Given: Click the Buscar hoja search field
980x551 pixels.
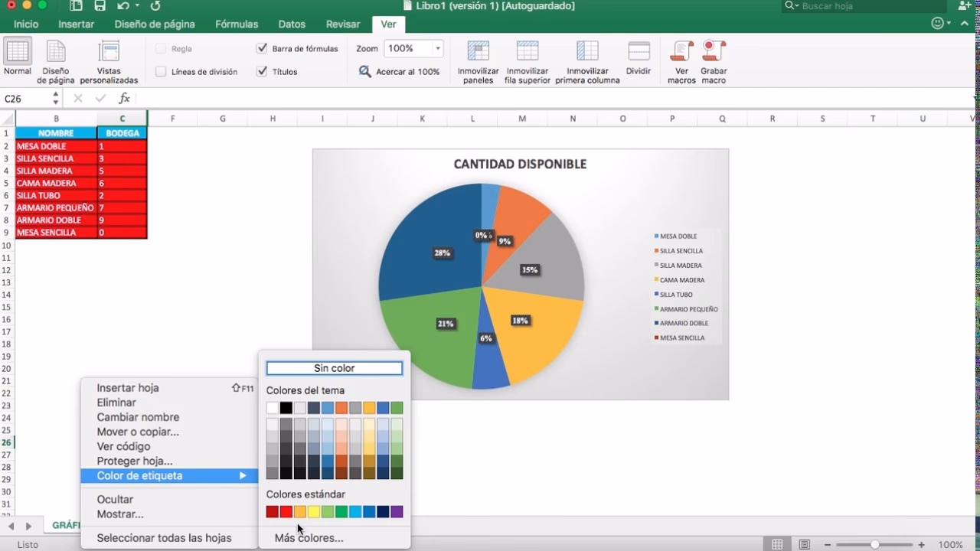Looking at the screenshot, I should [x=864, y=6].
